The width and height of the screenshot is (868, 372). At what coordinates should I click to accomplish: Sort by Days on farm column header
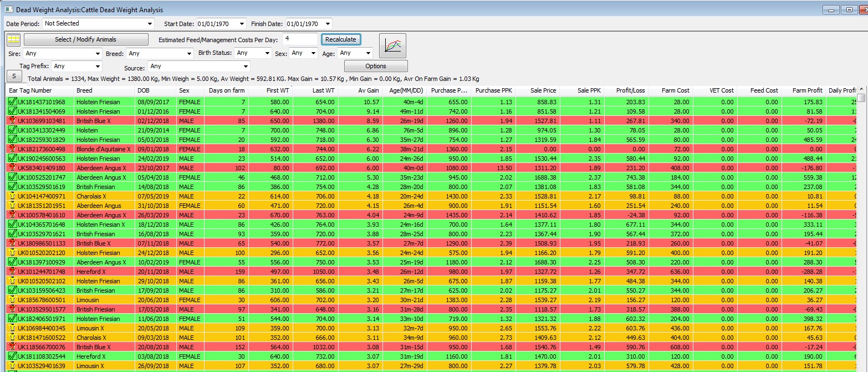tap(227, 90)
